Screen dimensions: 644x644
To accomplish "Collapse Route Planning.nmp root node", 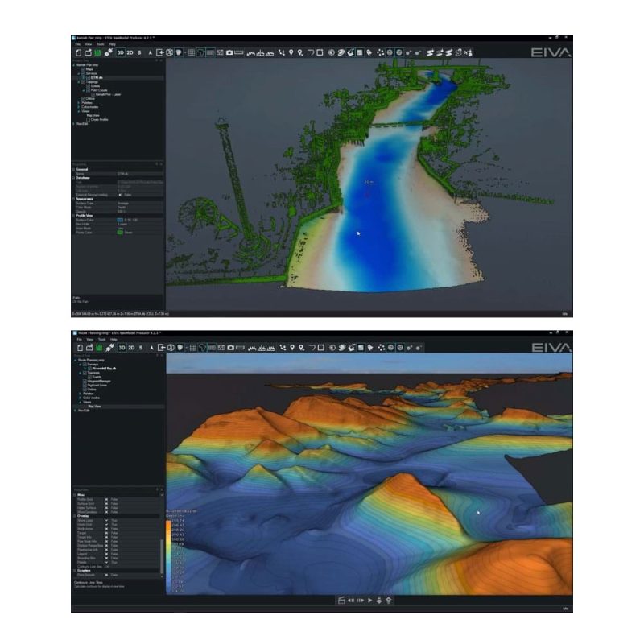I will coord(76,360).
